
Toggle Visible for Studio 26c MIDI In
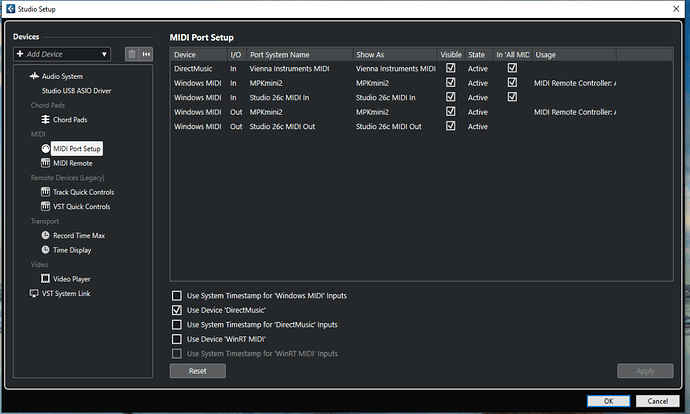pos(451,97)
